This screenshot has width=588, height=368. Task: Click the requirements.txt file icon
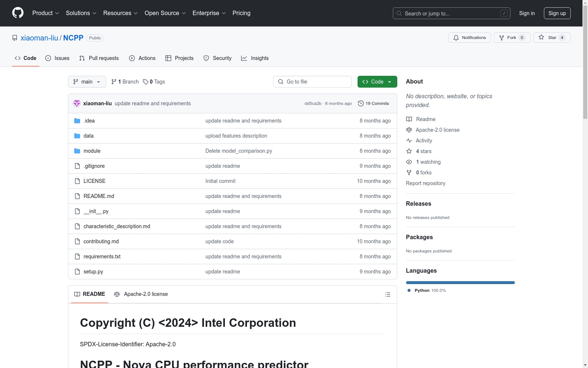[77, 256]
